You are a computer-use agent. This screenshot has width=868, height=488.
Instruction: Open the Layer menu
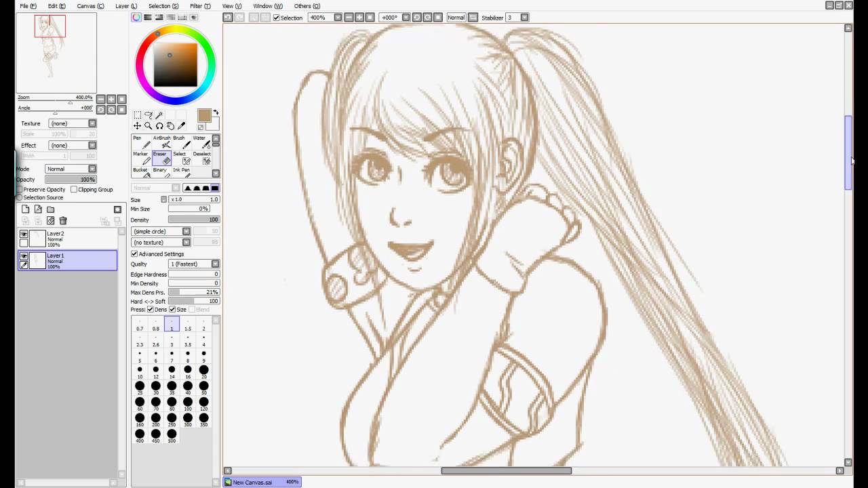(x=126, y=6)
